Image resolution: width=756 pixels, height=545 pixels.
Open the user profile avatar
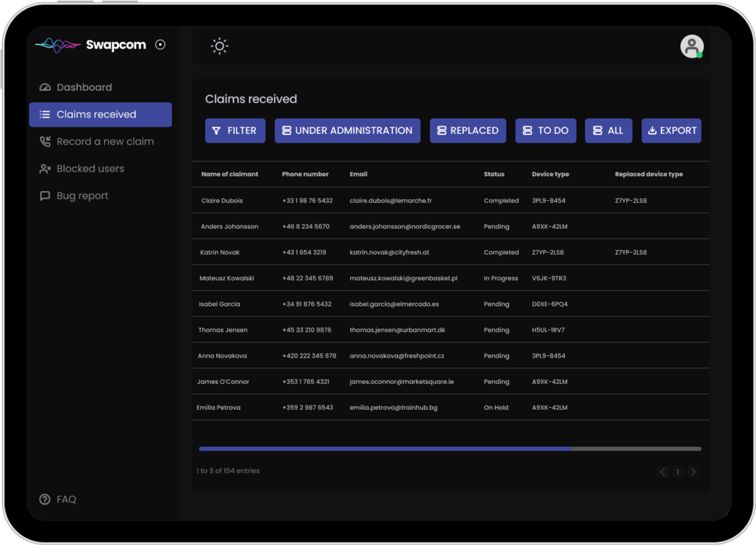coord(691,47)
